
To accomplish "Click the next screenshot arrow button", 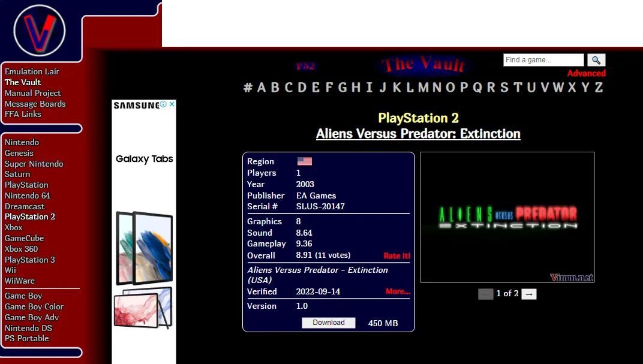I will pyautogui.click(x=529, y=294).
